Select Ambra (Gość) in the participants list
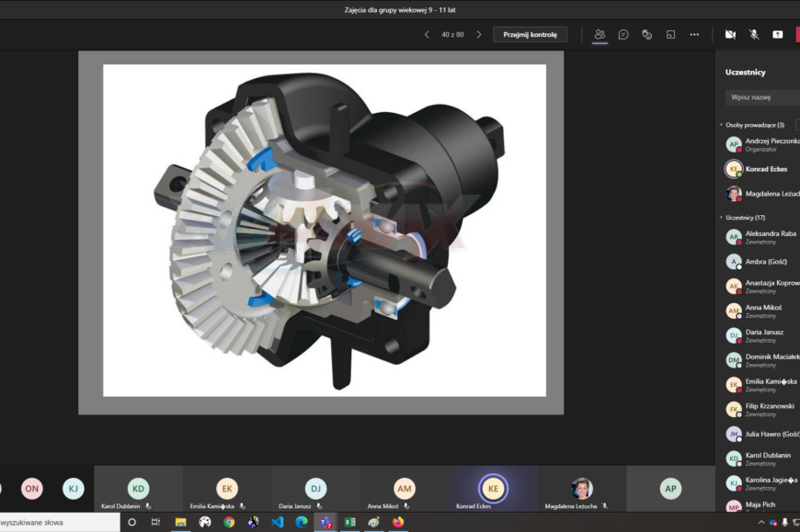This screenshot has width=800, height=532. [762, 262]
